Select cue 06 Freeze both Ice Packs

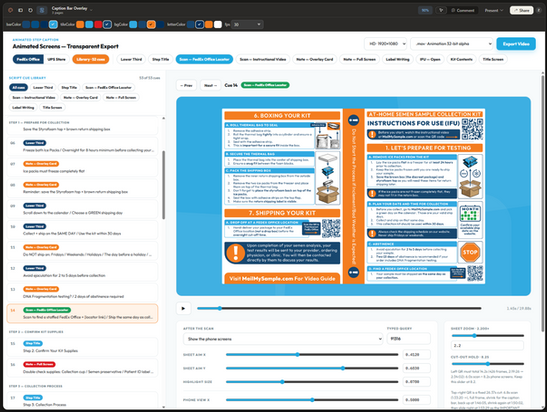82,146
